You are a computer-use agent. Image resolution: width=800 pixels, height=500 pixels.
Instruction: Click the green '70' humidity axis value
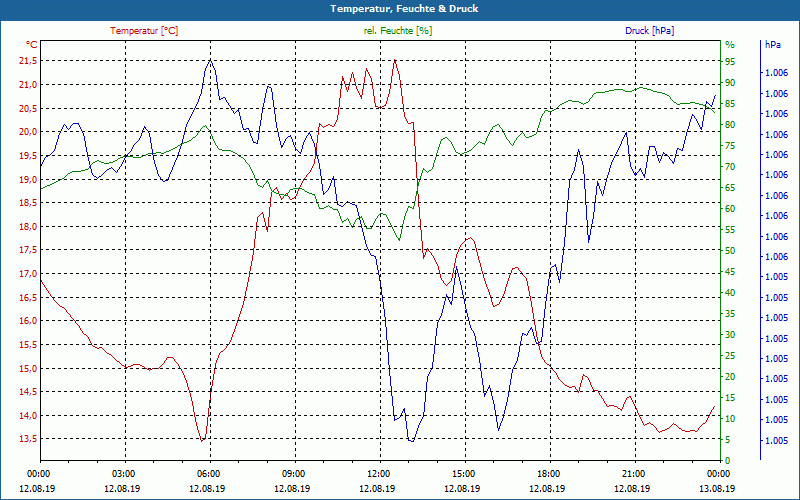coord(730,167)
